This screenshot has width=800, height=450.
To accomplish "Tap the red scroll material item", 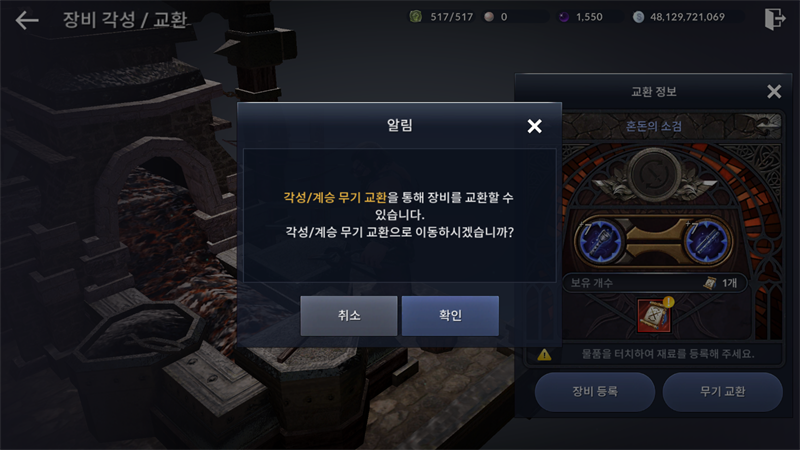I will (654, 316).
